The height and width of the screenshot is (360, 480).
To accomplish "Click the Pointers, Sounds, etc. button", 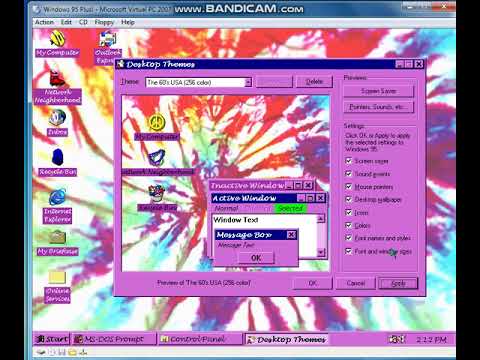I will (x=378, y=107).
